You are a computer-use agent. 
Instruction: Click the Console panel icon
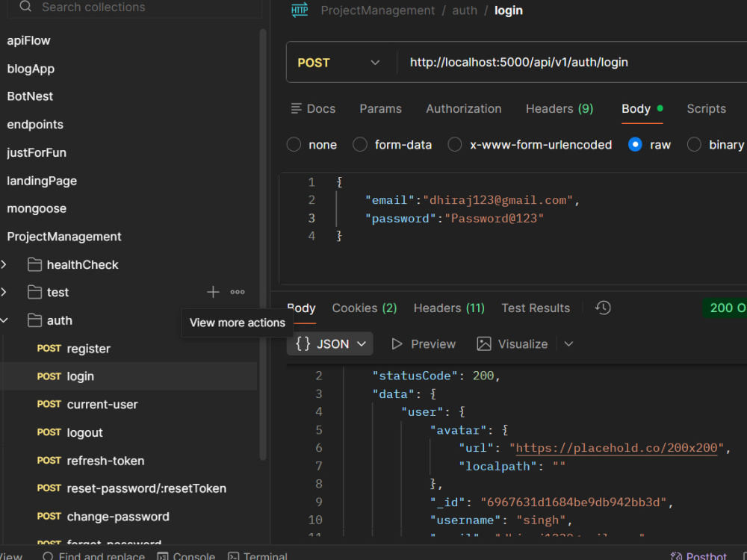point(162,556)
